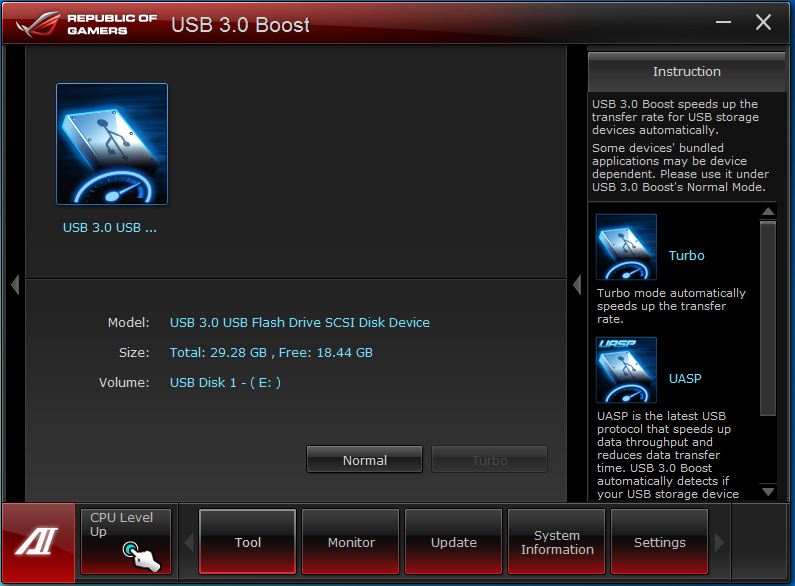Viewport: 795px width, 586px height.
Task: Show next items in the bottom menu bar
Action: pyautogui.click(x=719, y=542)
